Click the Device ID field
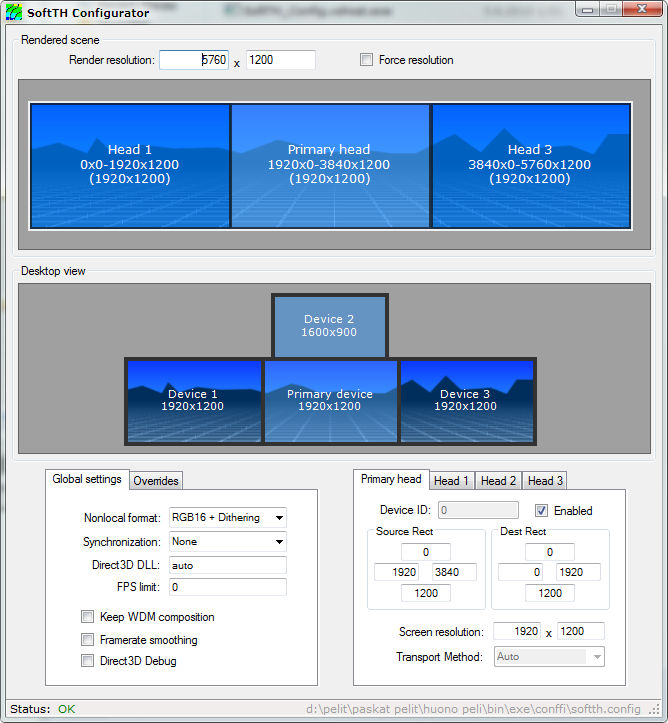This screenshot has height=723, width=668. [478, 510]
